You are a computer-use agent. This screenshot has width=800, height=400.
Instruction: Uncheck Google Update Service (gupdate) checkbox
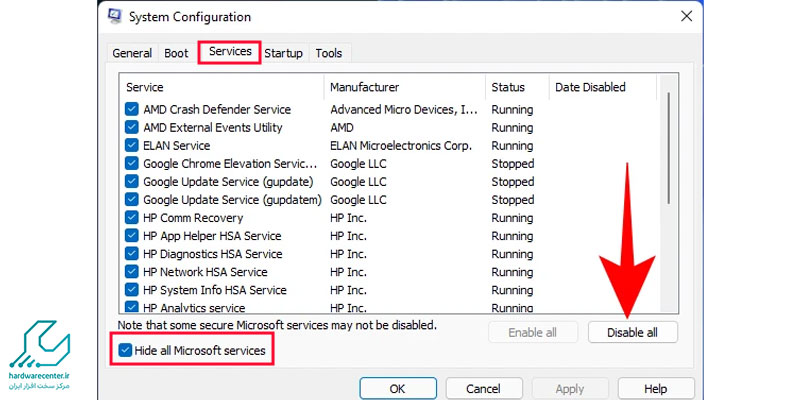(x=132, y=182)
